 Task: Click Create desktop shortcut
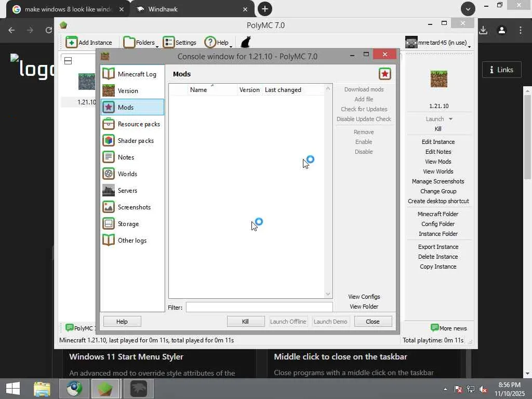click(x=438, y=201)
